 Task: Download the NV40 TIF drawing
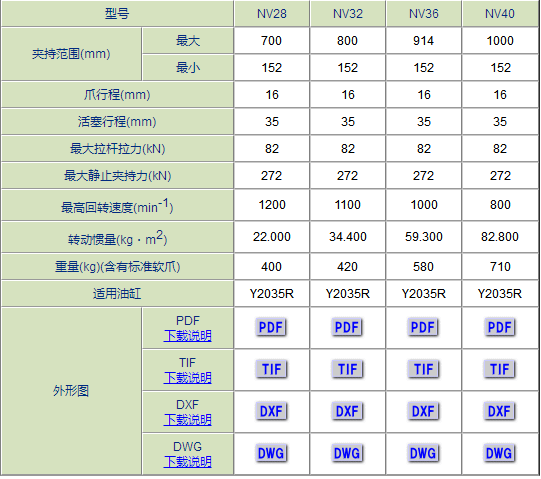coord(500,369)
